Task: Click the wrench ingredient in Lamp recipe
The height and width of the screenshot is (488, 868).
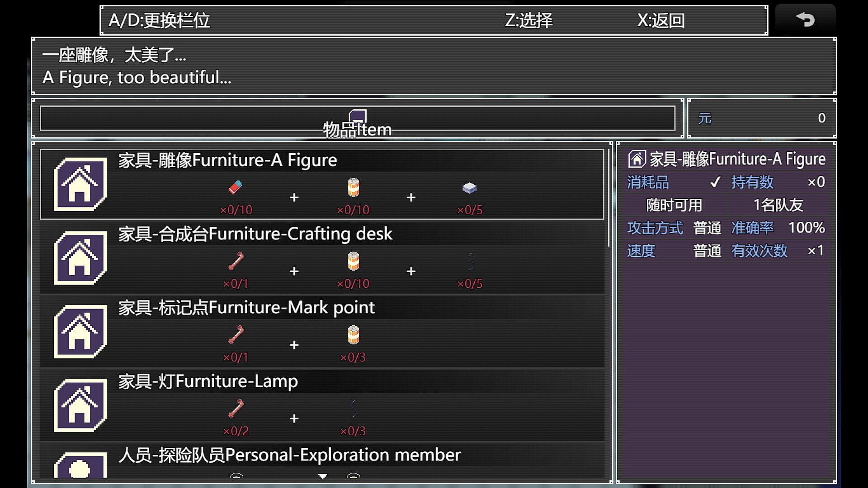Action: [236, 408]
